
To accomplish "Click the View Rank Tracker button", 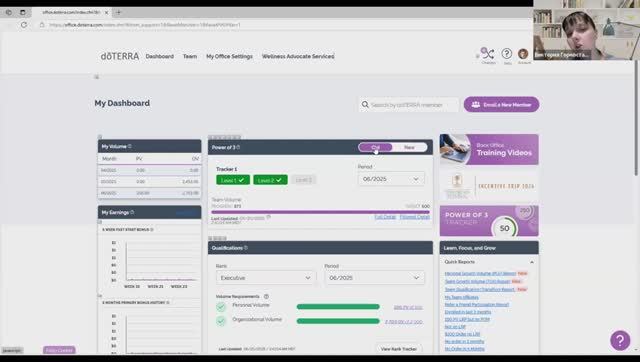I will 398,349.
